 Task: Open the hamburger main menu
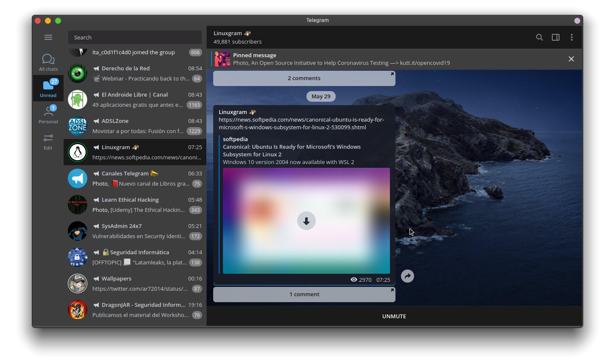(x=48, y=37)
